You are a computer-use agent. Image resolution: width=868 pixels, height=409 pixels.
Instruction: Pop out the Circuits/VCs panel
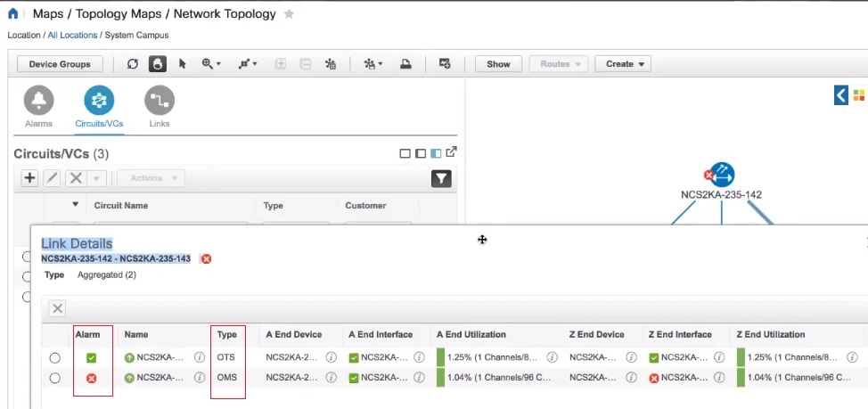452,151
